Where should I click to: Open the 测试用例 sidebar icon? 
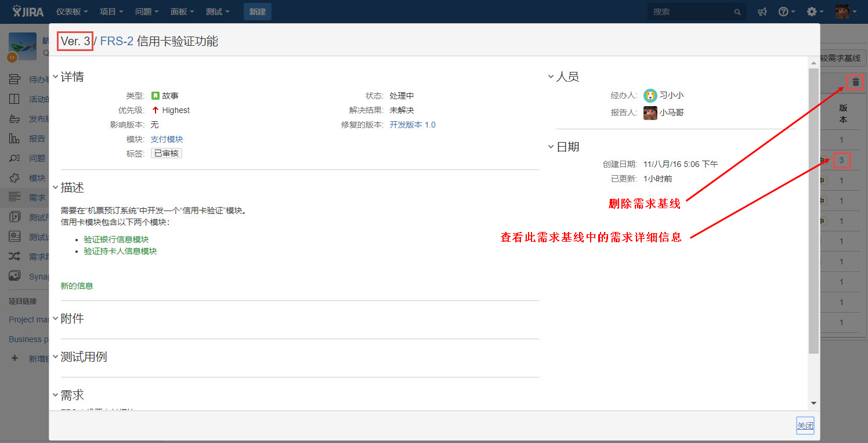point(15,217)
